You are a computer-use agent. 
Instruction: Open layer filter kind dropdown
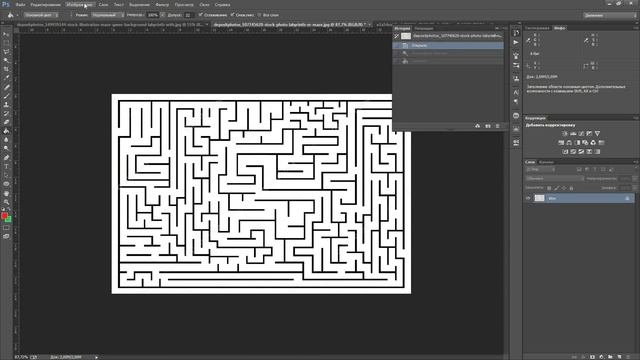(x=541, y=169)
